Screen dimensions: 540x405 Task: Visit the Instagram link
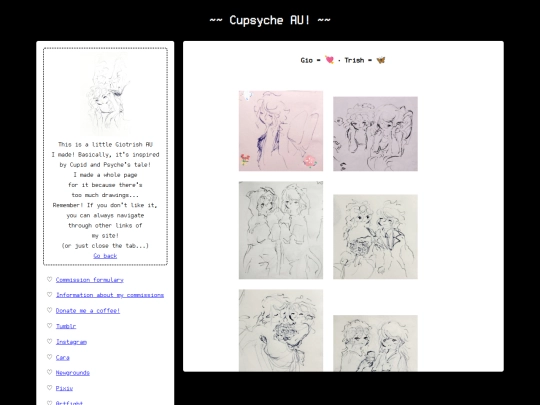click(x=71, y=342)
